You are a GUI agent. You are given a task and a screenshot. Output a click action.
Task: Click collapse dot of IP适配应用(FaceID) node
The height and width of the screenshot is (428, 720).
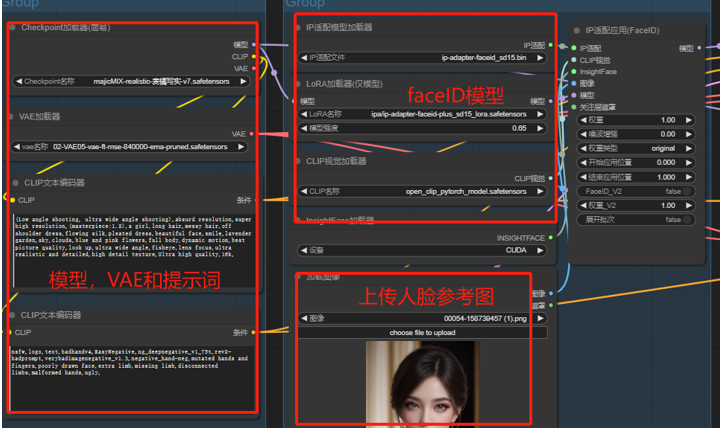pyautogui.click(x=577, y=32)
